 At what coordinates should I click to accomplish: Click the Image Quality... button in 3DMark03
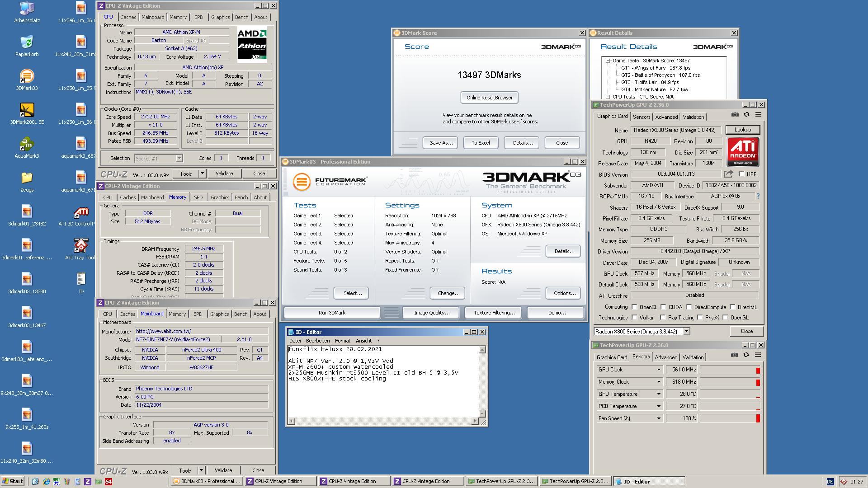tap(431, 313)
